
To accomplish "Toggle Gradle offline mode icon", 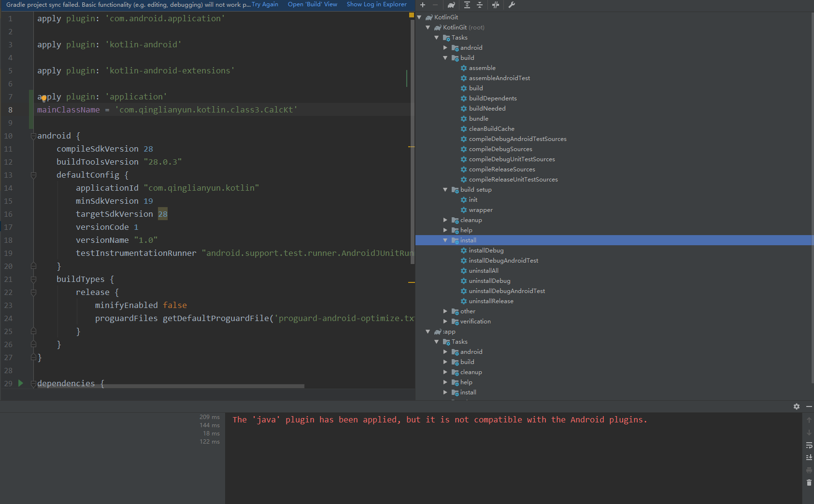I will [496, 5].
